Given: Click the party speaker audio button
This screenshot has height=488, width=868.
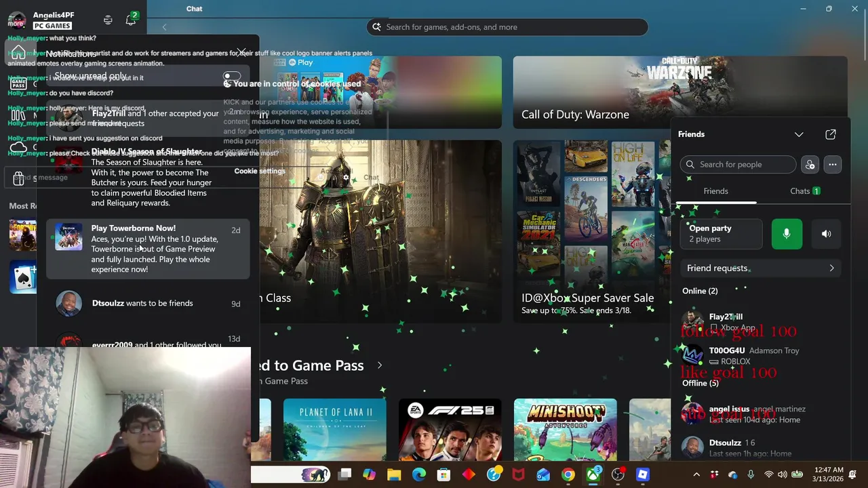Looking at the screenshot, I should coord(826,234).
